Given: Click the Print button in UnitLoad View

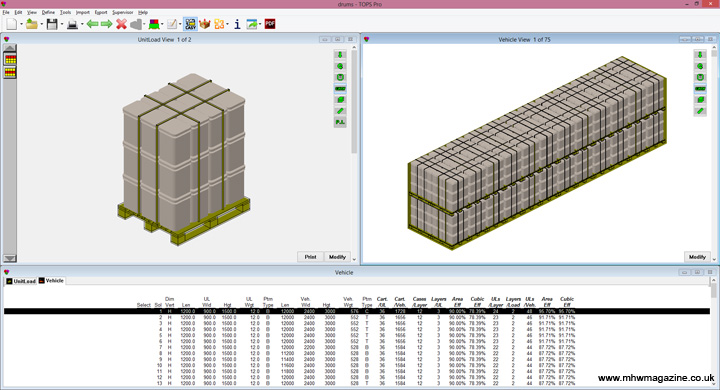Looking at the screenshot, I should (x=310, y=257).
